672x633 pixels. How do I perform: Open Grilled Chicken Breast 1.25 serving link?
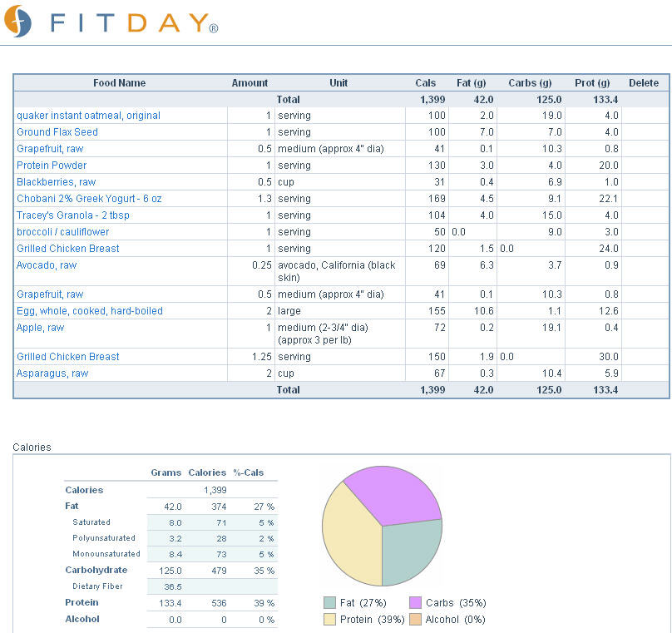tap(67, 357)
